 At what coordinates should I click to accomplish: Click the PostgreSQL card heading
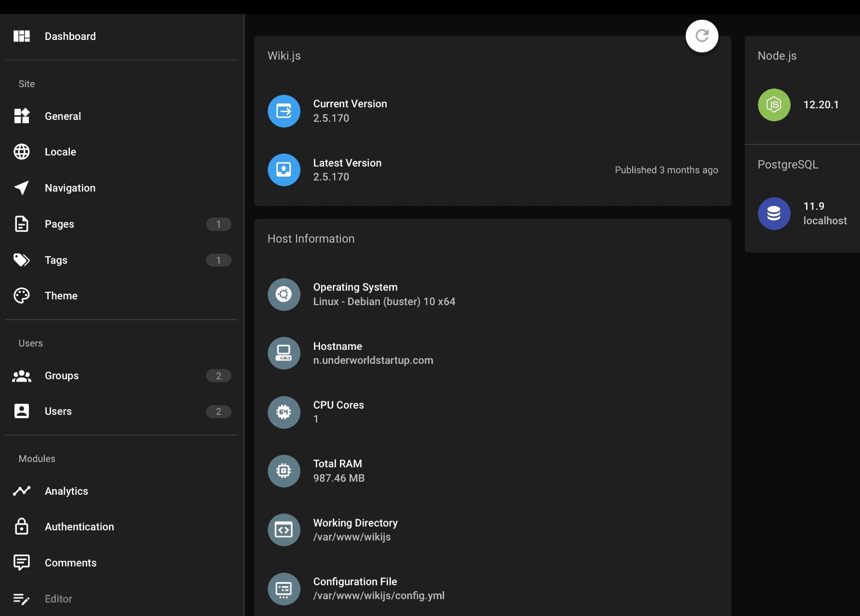pos(788,165)
